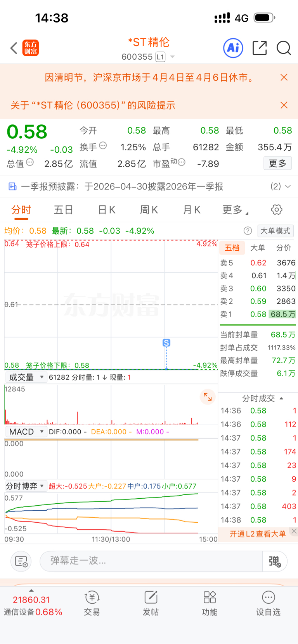Dismiss the 风险提示 banner
This screenshot has height=644, width=298.
(284, 105)
